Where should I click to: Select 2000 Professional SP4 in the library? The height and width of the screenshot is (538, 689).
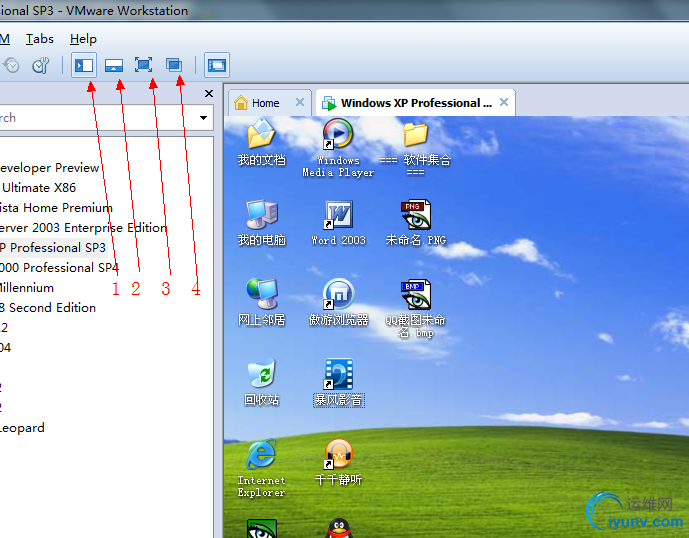coord(59,268)
